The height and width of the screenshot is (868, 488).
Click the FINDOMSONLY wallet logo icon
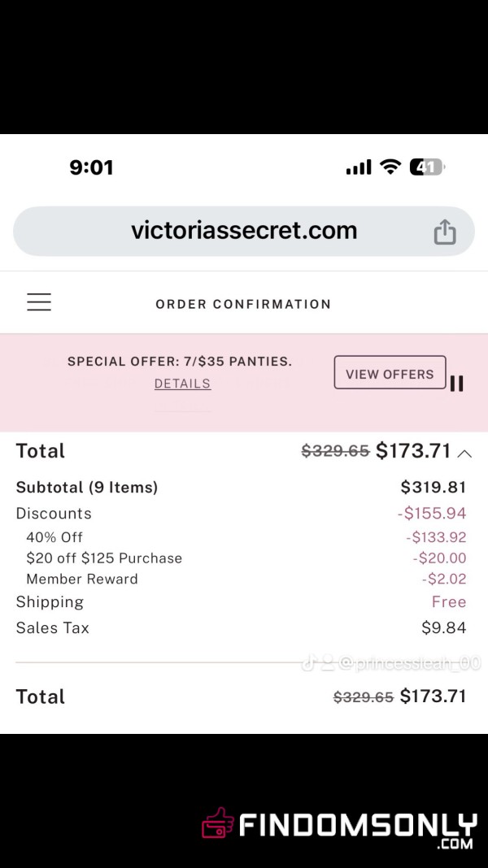point(218,823)
